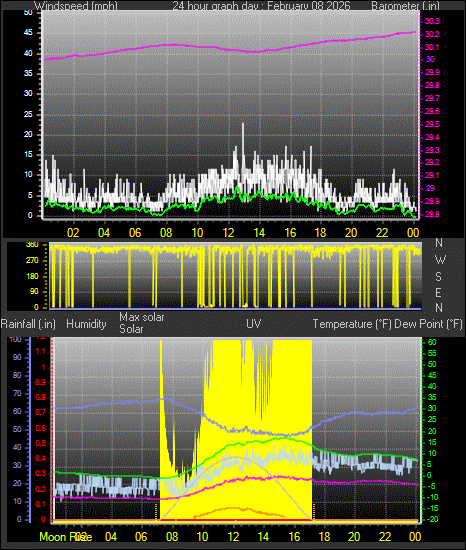Click the 'E' compass label

pos(438,293)
